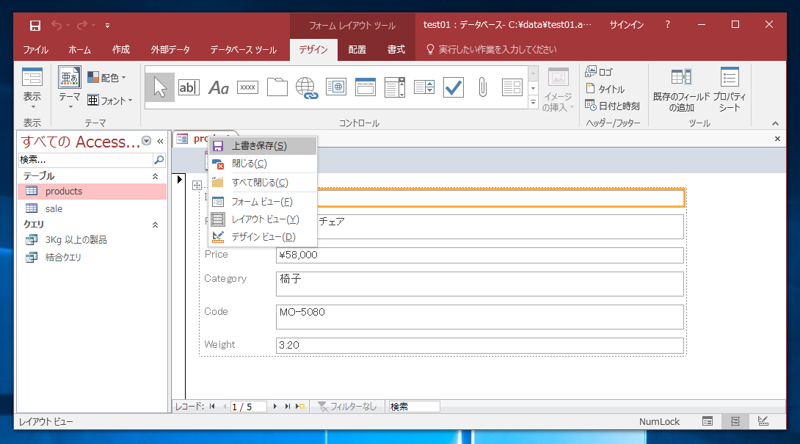Choose the Navigation Control icon
Image resolution: width=800 pixels, height=444 pixels.
pos(365,87)
